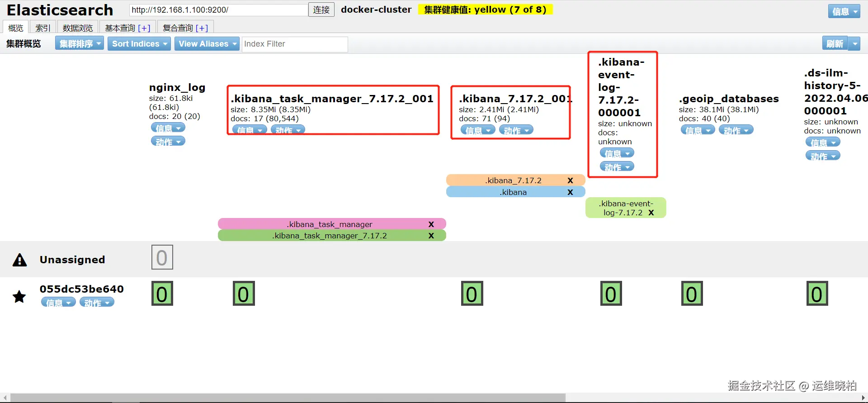This screenshot has width=868, height=403.
Task: Open .kibana_7.17.2_001 信息 dropdown
Action: 478,130
